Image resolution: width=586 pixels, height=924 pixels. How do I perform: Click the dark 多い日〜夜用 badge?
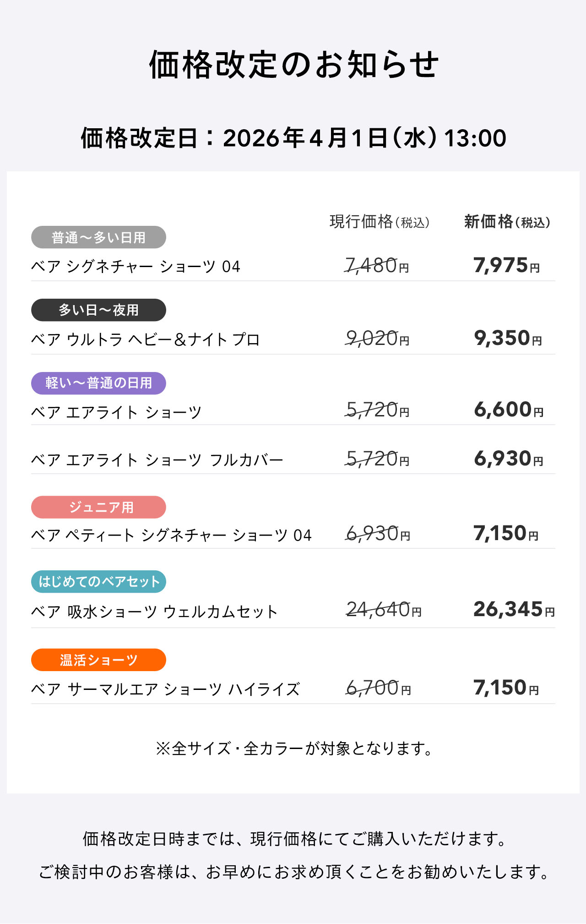[98, 310]
